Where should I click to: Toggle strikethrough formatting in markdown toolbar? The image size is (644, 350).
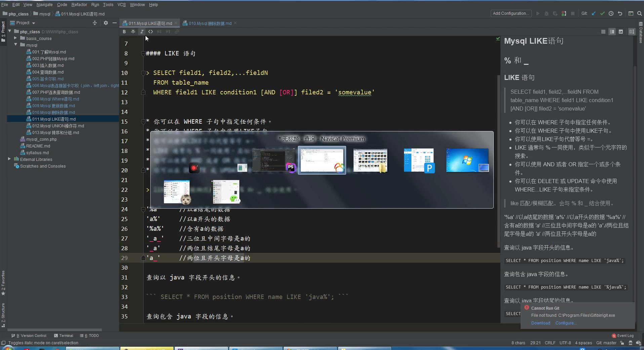coord(133,32)
